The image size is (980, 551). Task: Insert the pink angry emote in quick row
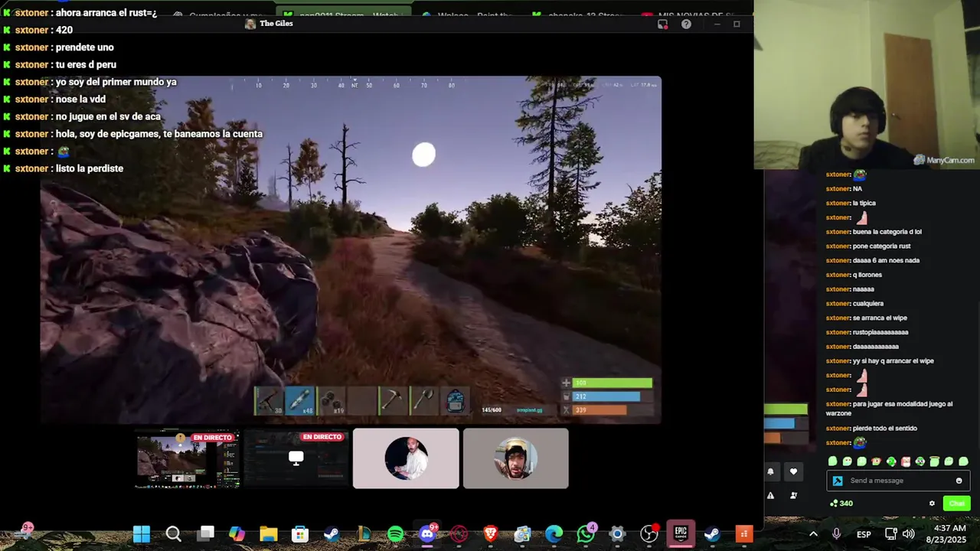coord(906,461)
